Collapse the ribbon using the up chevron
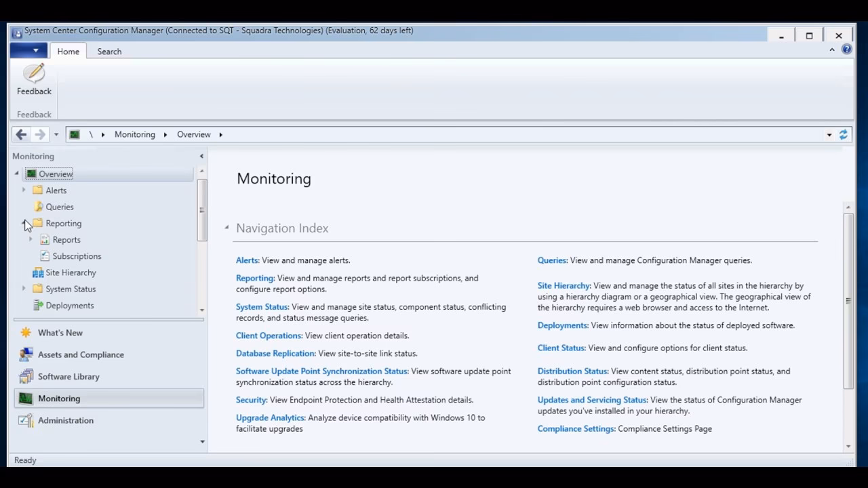This screenshot has height=488, width=868. (832, 49)
